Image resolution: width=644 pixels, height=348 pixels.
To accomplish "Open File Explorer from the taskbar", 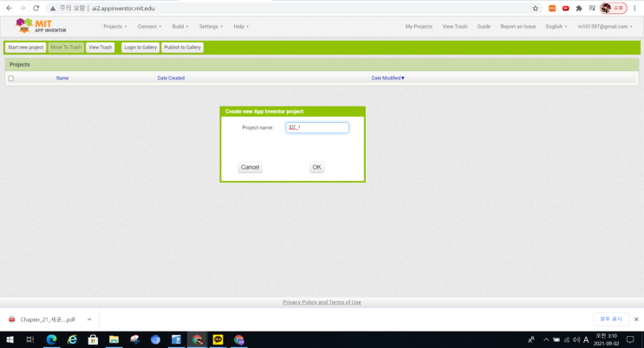I will click(114, 339).
